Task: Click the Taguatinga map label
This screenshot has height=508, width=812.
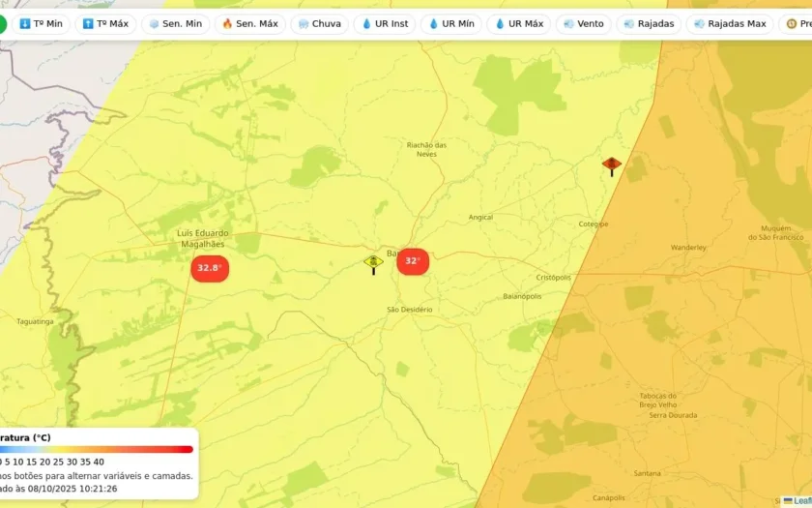Action: (35, 321)
